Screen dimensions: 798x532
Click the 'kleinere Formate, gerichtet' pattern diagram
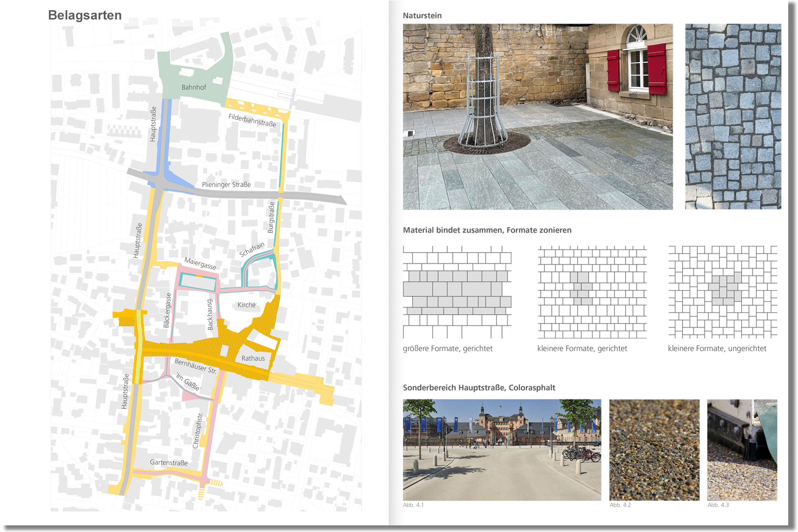pos(592,292)
